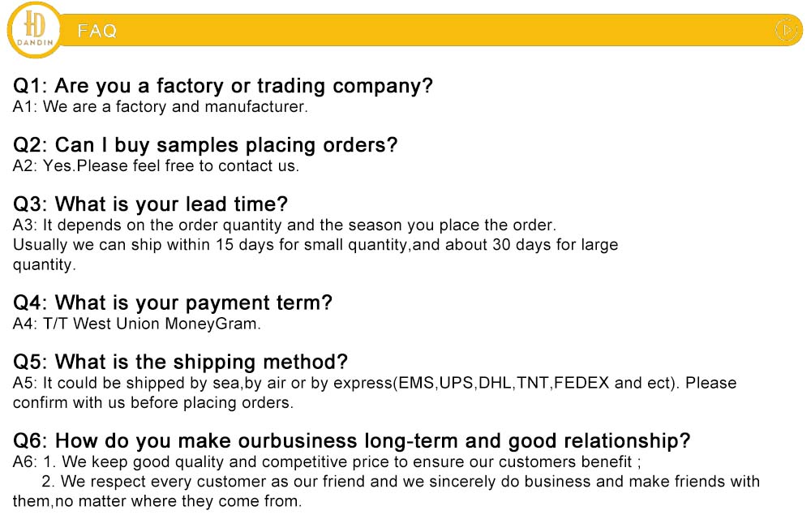Image resolution: width=811 pixels, height=532 pixels.
Task: Click answer A1 factory and manufacturer
Action: point(161,106)
